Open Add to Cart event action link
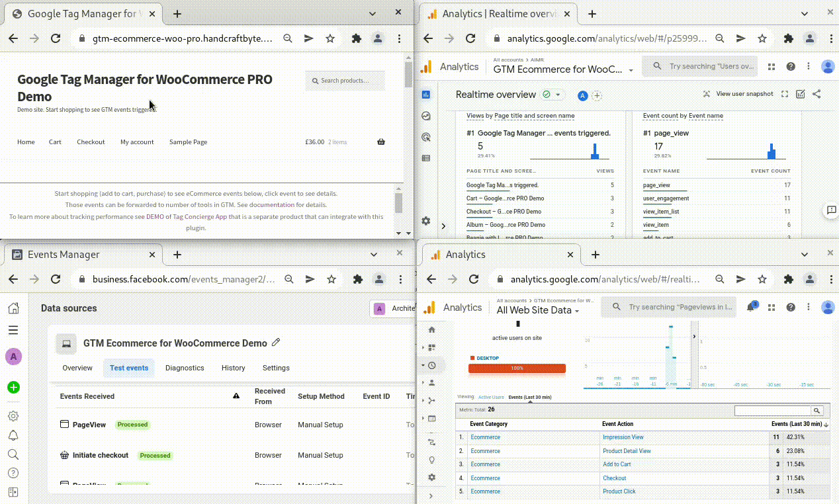The height and width of the screenshot is (504, 839). [x=617, y=464]
